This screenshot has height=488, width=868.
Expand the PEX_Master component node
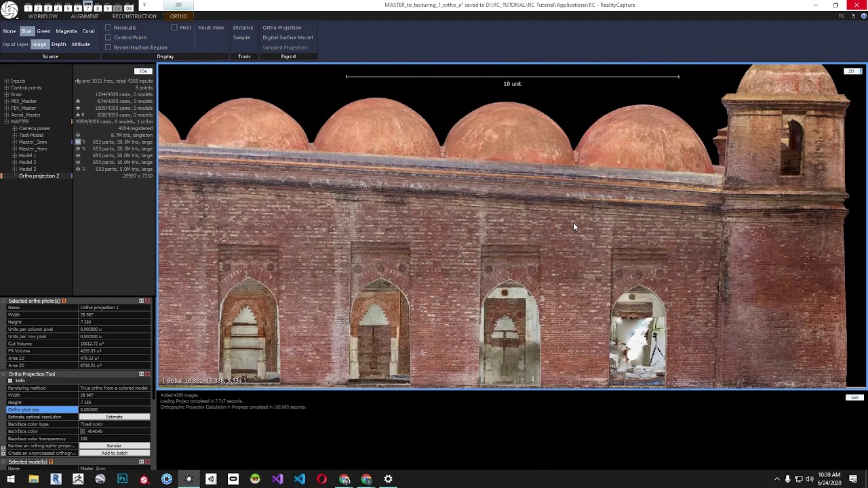[7, 101]
